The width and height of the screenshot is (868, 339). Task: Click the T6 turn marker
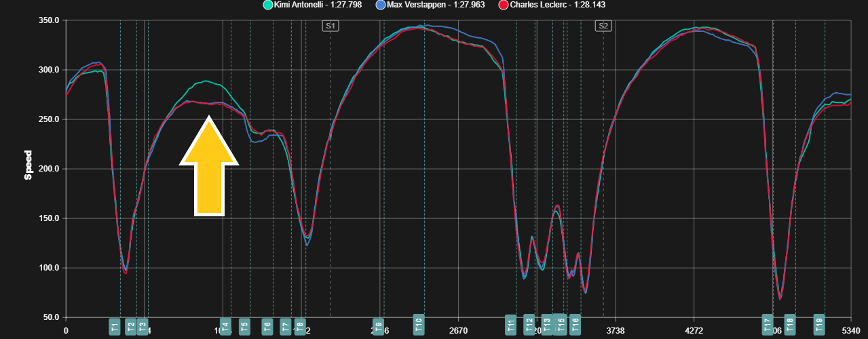pos(267,326)
